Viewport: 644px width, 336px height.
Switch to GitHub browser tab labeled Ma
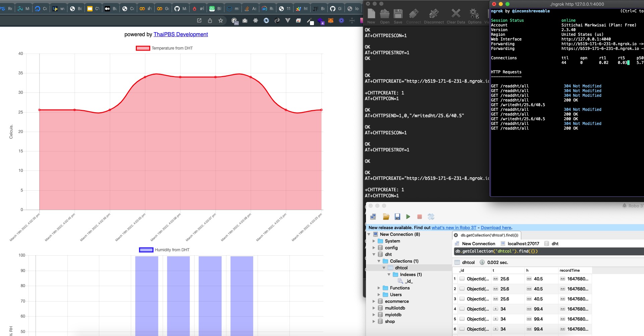[x=180, y=9]
